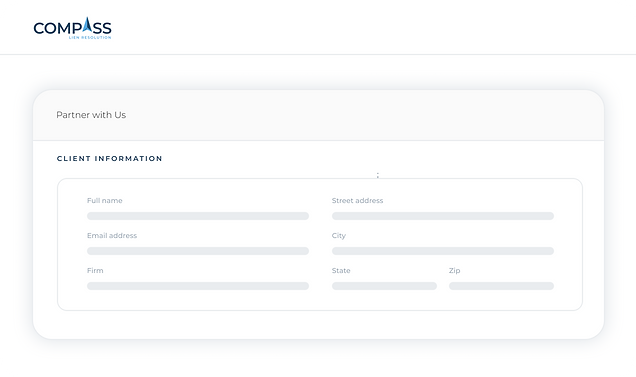Select the Email address input field
The width and height of the screenshot is (636, 377).
pyautogui.click(x=198, y=251)
